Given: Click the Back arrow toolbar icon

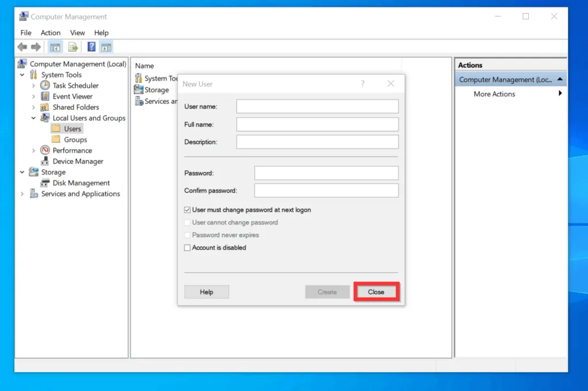Looking at the screenshot, I should pyautogui.click(x=22, y=47).
